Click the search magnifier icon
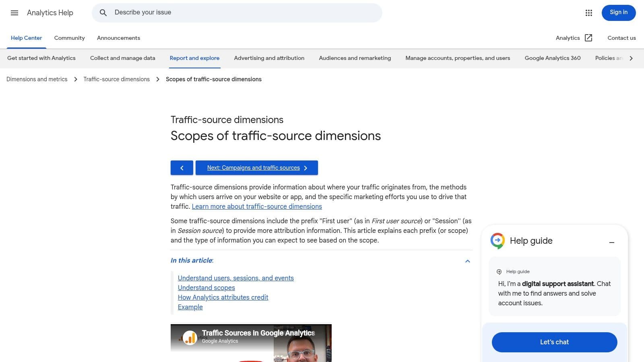This screenshot has width=644, height=362. (x=103, y=13)
